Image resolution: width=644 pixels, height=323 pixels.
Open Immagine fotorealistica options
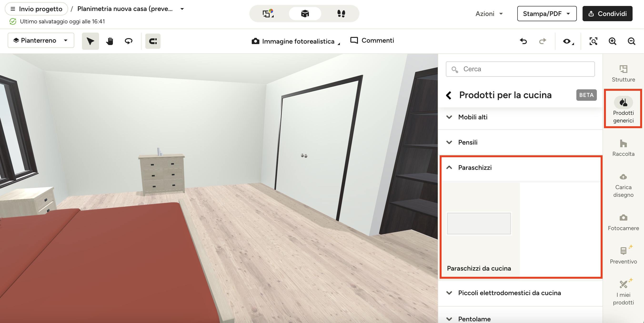[x=296, y=41]
